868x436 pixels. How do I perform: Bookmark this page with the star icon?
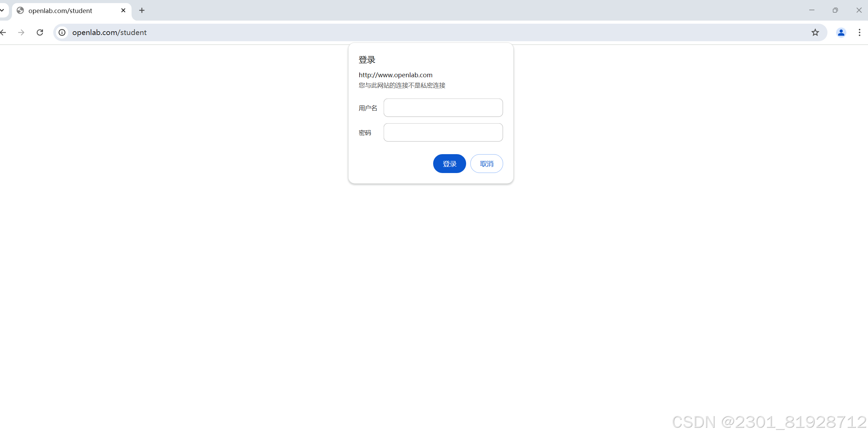click(815, 32)
